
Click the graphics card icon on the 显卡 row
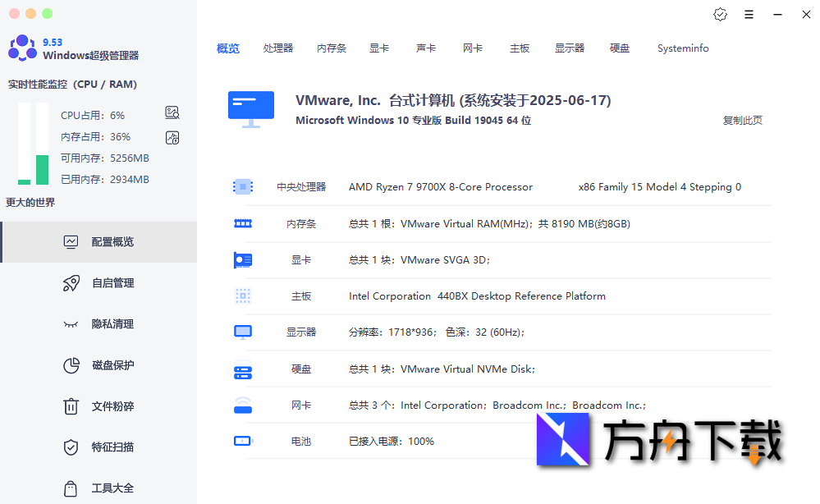(x=243, y=259)
